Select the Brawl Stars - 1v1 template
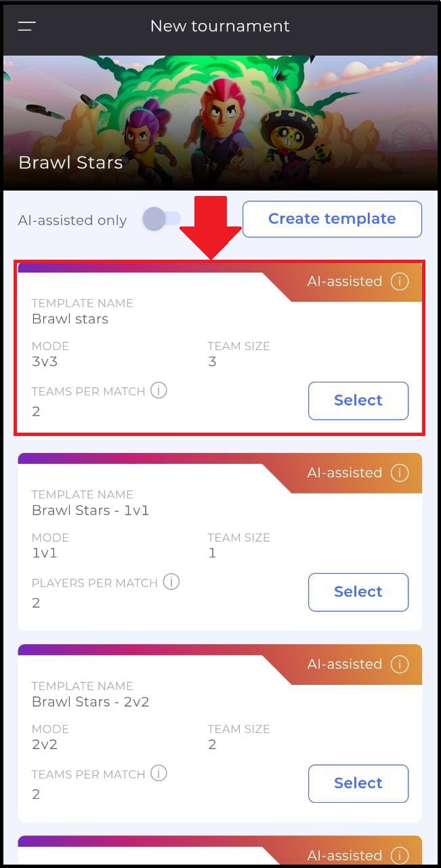 pos(358,592)
